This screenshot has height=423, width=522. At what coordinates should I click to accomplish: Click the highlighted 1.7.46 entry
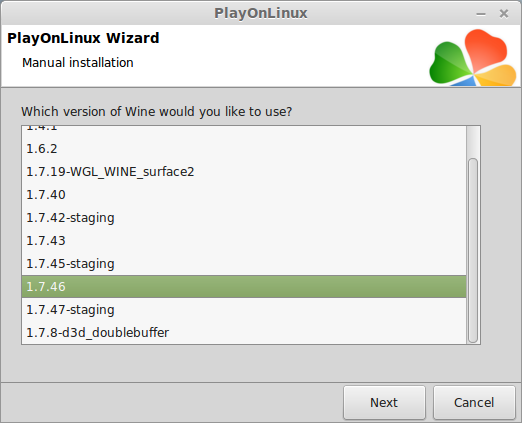[x=244, y=287]
